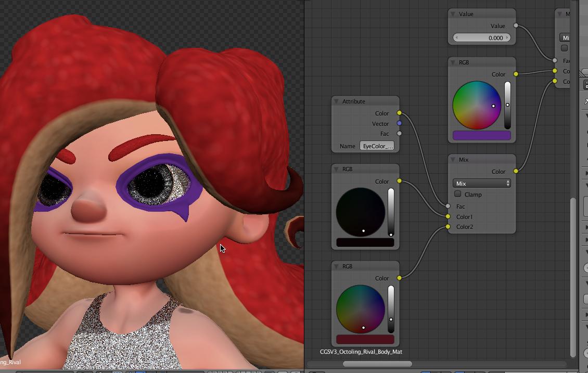Open the Mix blend type dropdown
The height and width of the screenshot is (373, 588).
[x=482, y=183]
